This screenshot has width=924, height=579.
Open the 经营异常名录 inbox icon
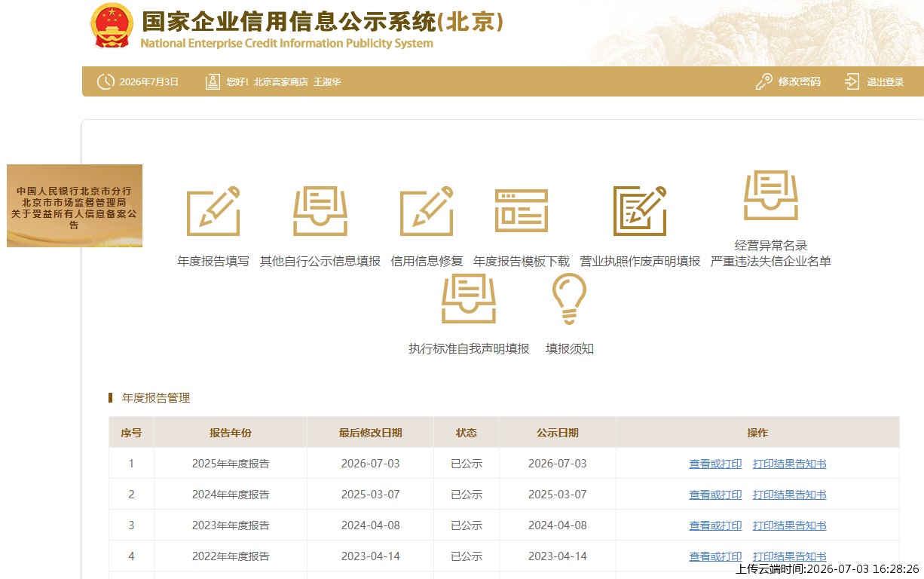(x=771, y=195)
